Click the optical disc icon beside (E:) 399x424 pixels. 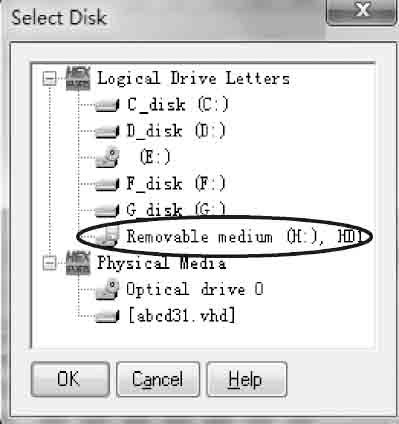click(107, 157)
